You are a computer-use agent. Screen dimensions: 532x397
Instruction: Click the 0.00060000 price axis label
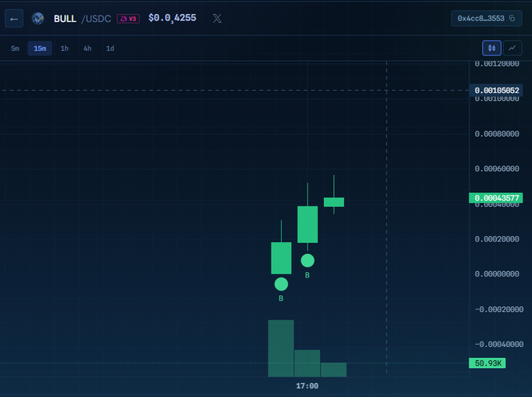coord(497,169)
